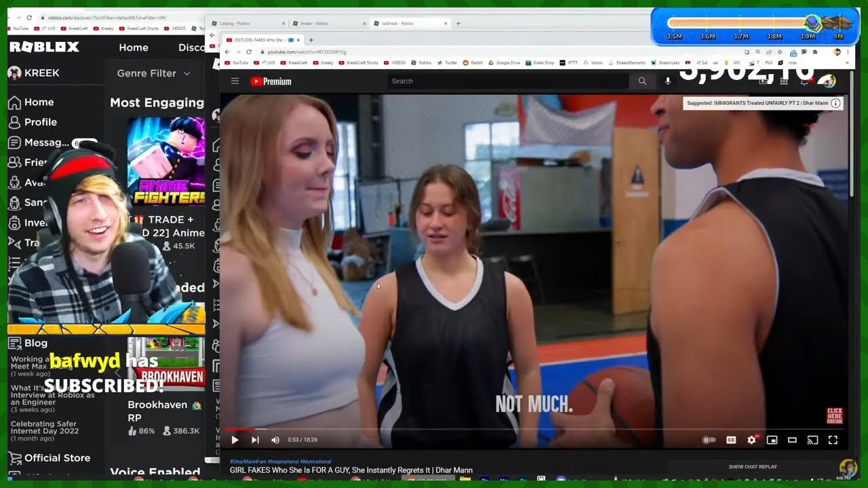Open Messages in the Roblox sidebar

[x=39, y=142]
